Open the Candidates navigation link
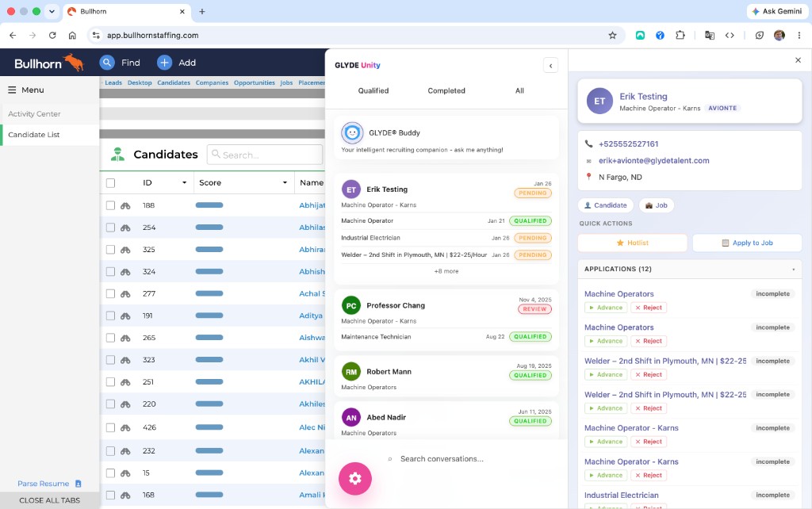This screenshot has height=509, width=812. pos(174,82)
